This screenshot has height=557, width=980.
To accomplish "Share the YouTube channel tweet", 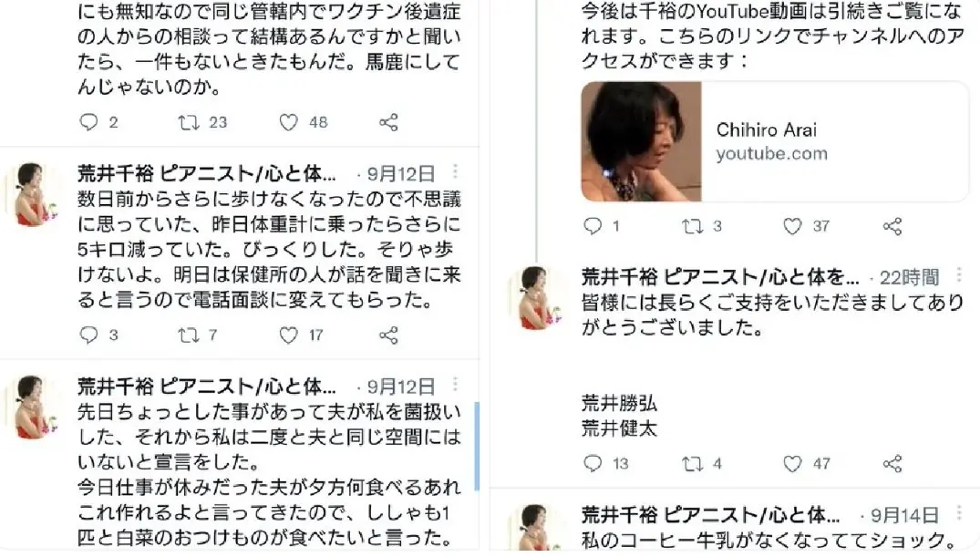I will (x=892, y=226).
